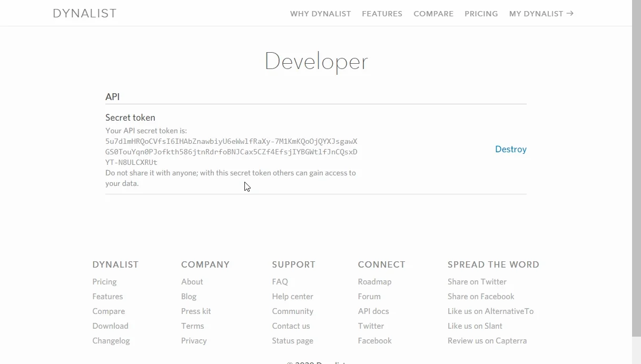Visit the Community link
The image size is (641, 364).
pos(292,311)
